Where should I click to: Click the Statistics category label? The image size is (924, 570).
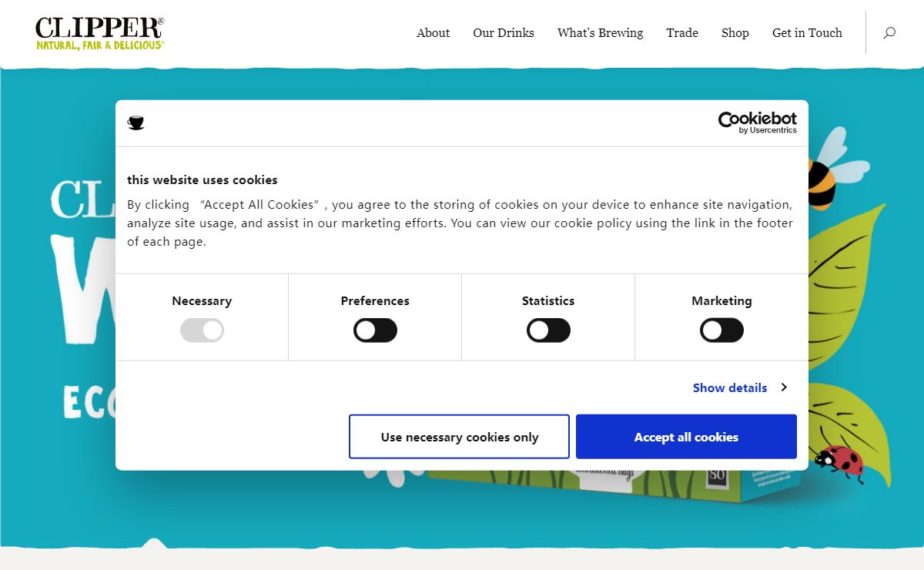pos(548,301)
